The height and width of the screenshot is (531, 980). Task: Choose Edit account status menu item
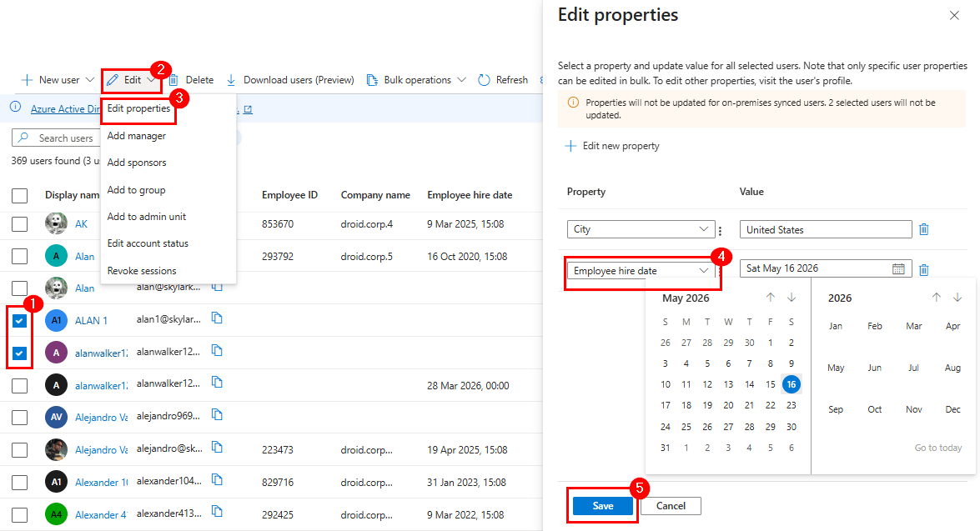(148, 243)
